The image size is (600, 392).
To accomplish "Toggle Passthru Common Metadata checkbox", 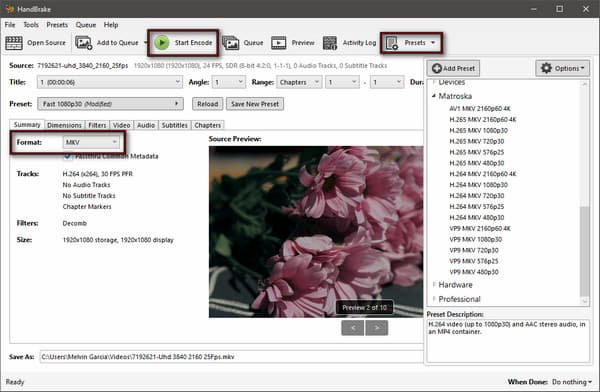I will click(x=67, y=156).
